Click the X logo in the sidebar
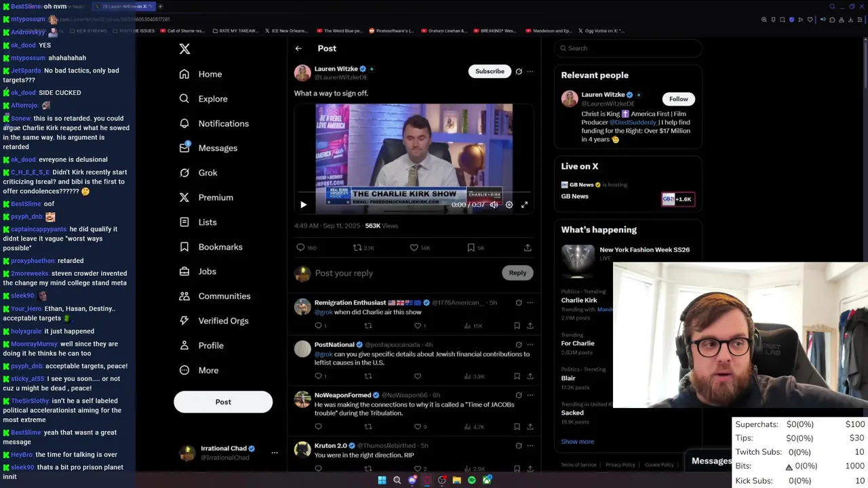This screenshot has height=488, width=868. [184, 49]
